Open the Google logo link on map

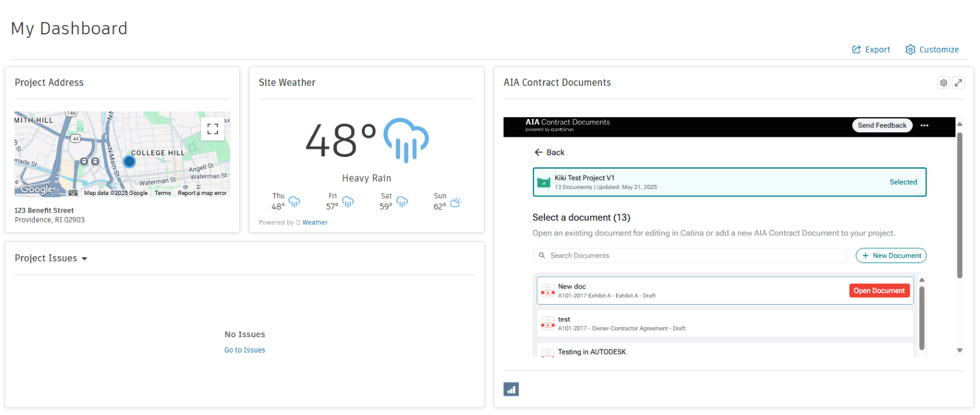pyautogui.click(x=37, y=189)
